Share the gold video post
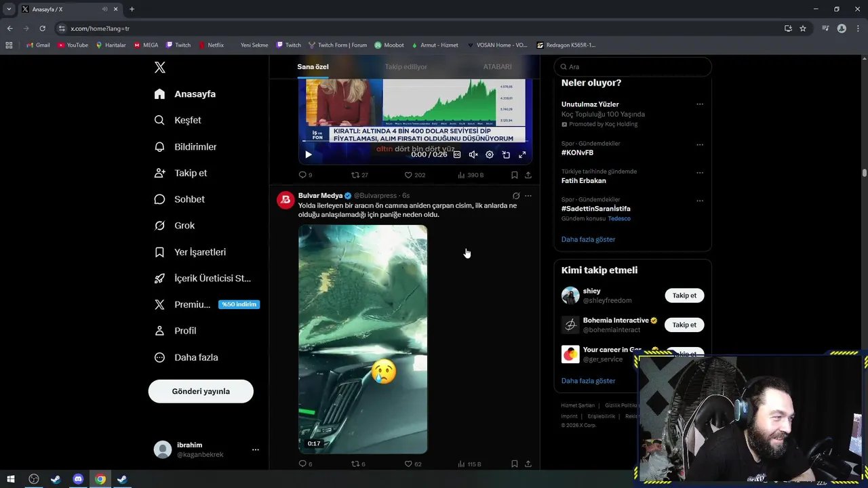 [528, 175]
